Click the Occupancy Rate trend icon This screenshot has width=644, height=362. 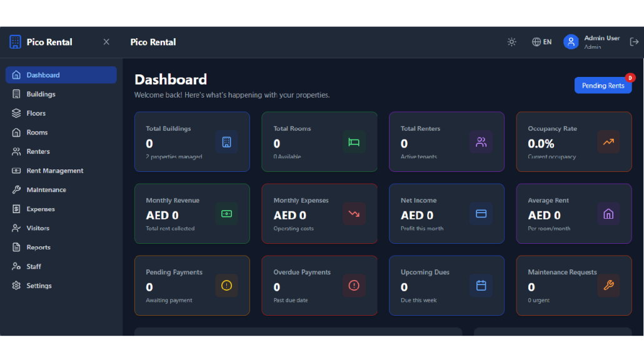point(608,142)
